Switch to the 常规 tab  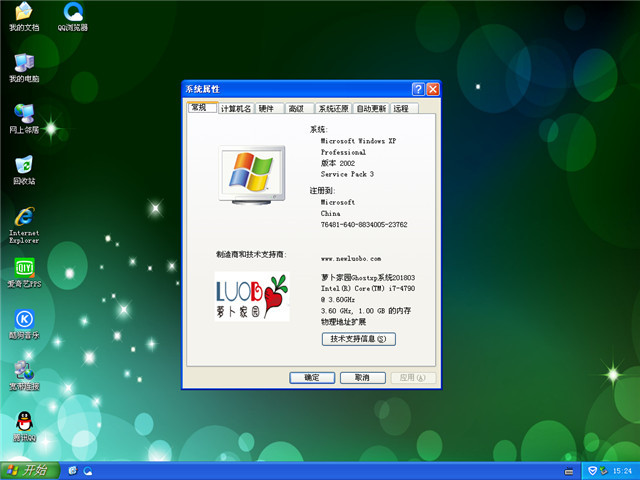202,107
